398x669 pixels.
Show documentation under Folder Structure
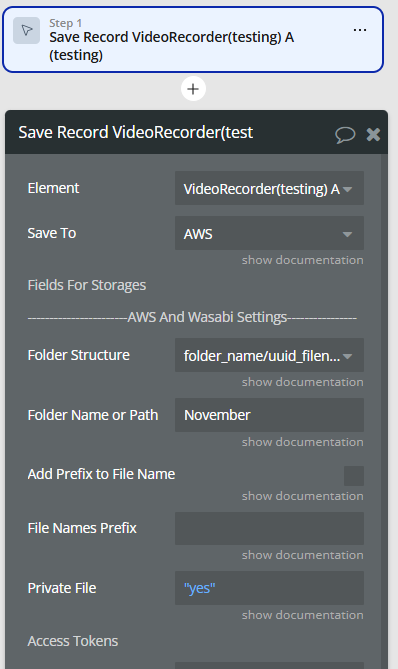click(x=302, y=382)
